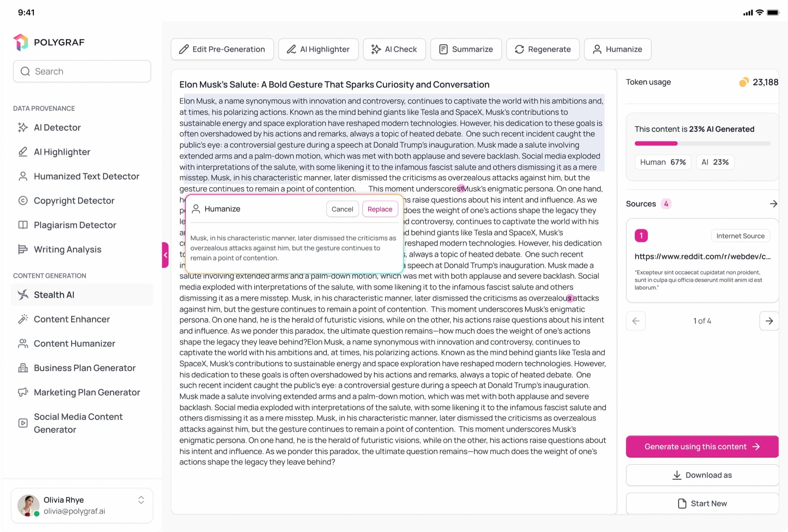Open Content Enhancer menu item

click(82, 319)
